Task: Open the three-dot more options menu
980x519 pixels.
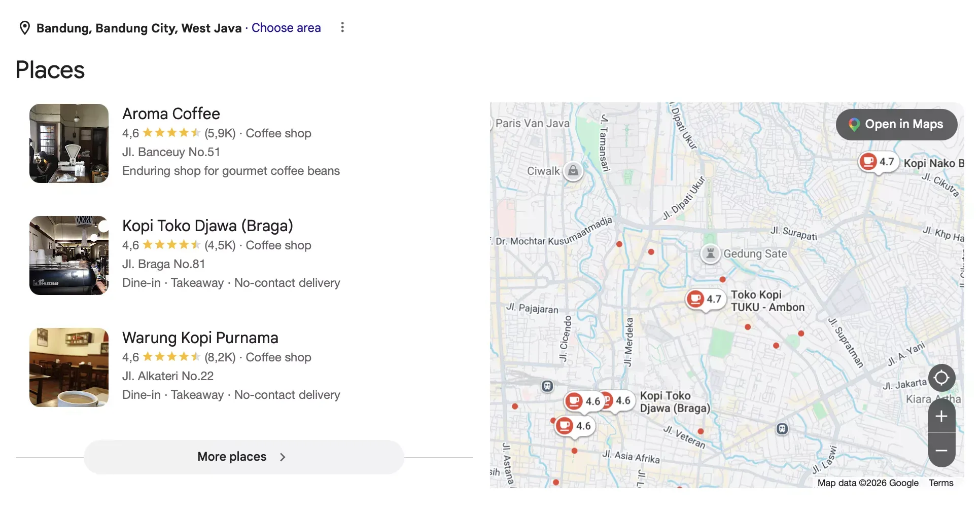Action: click(342, 27)
